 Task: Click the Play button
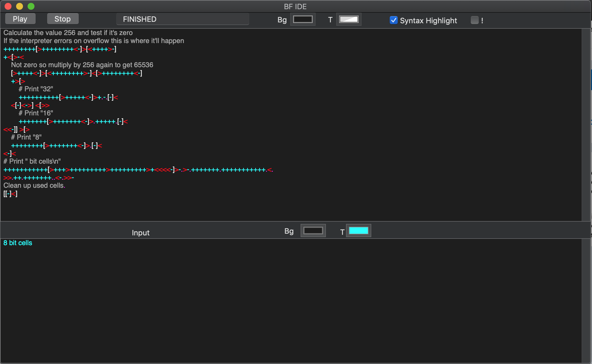coord(20,19)
